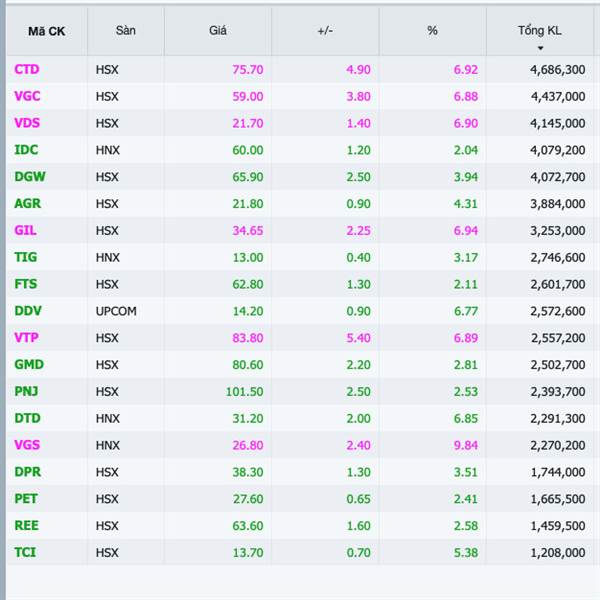Open the VGS stock ticker
This screenshot has height=600, width=600.
tap(27, 445)
